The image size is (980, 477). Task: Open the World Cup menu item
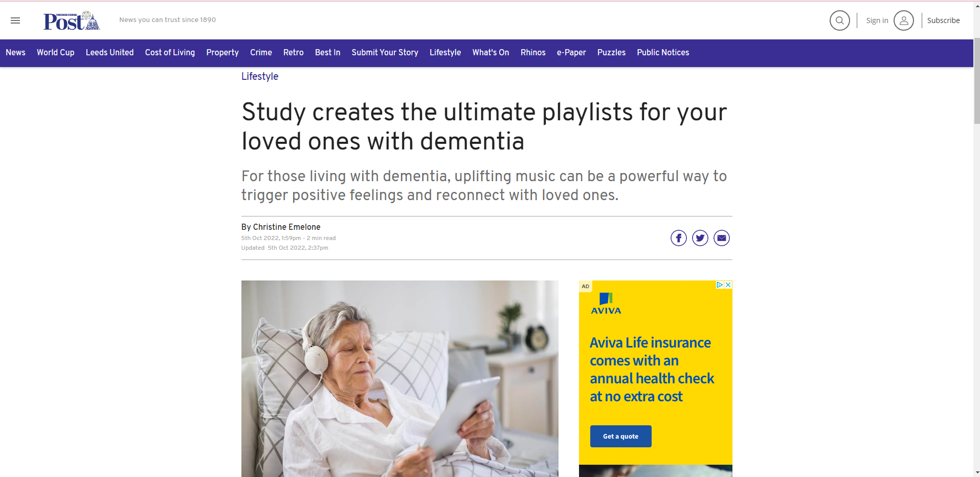[55, 53]
